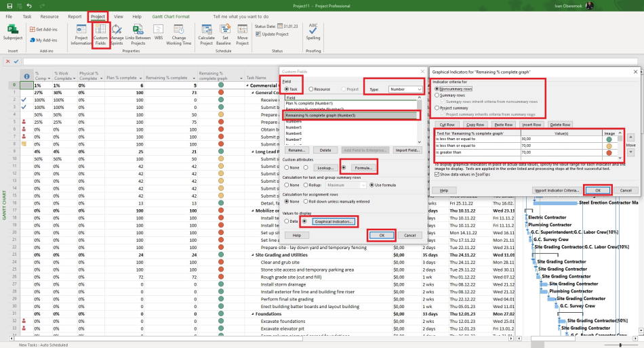This screenshot has height=348, width=644.
Task: Click OK in Custom Fields dialog
Action: pyautogui.click(x=382, y=235)
